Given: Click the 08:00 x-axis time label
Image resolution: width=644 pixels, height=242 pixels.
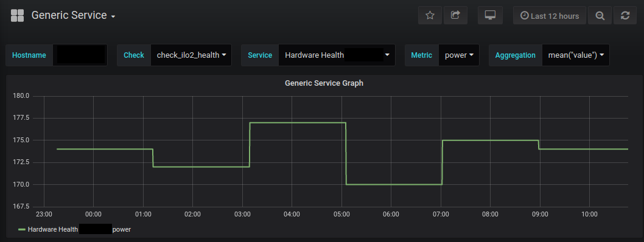Looking at the screenshot, I should click(490, 215).
